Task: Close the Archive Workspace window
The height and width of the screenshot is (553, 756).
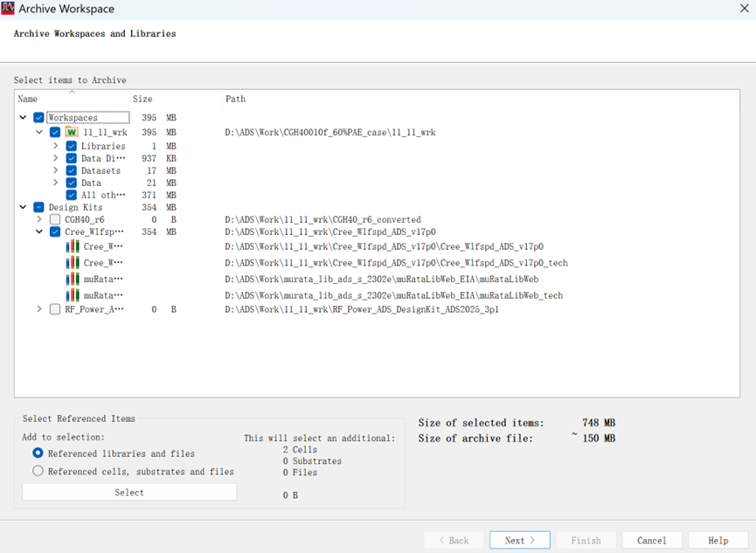Action: (744, 9)
